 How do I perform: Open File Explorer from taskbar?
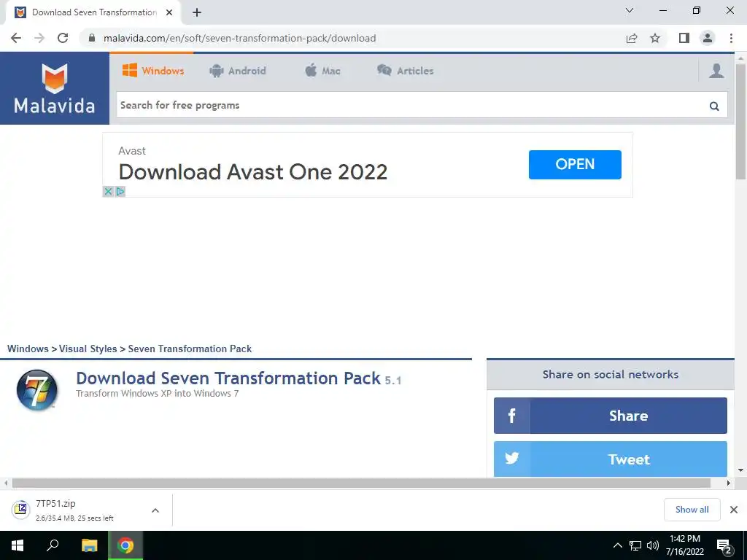coord(89,545)
